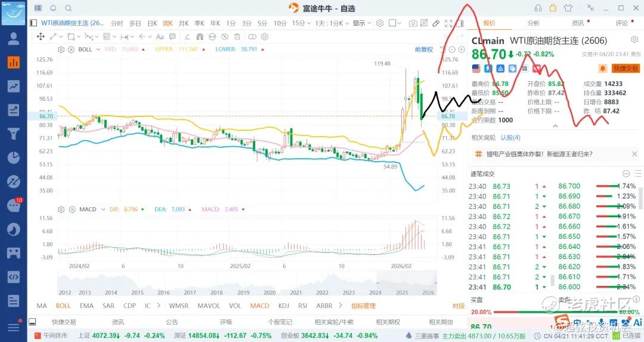Open the user profile icon in sidebar
This screenshot has height=342, width=644.
pyautogui.click(x=14, y=39)
